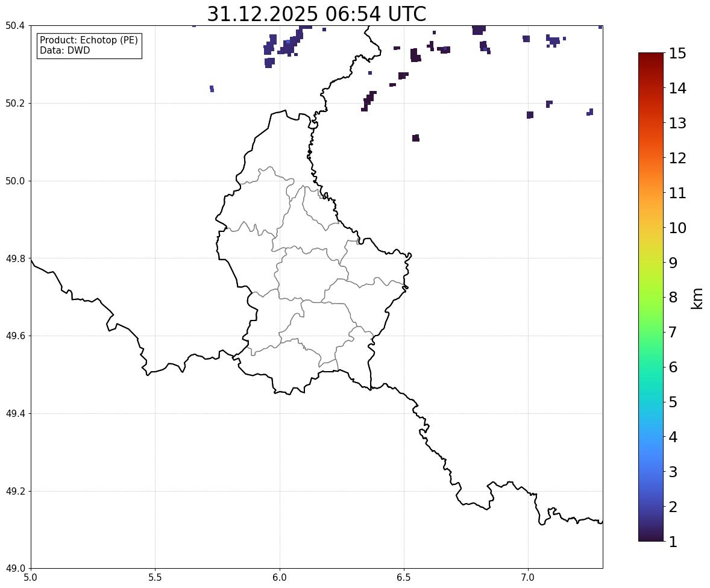Click the longitude axis label 5.0
Viewport: 710px width, 588px height.
pyautogui.click(x=31, y=578)
